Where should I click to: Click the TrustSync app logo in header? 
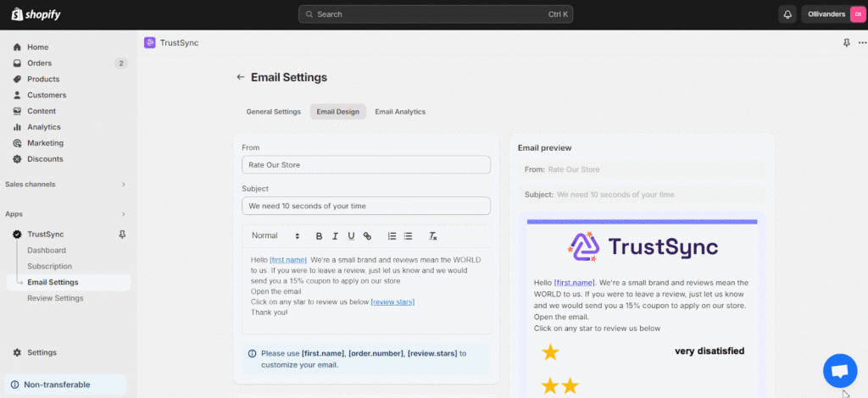pyautogui.click(x=149, y=42)
